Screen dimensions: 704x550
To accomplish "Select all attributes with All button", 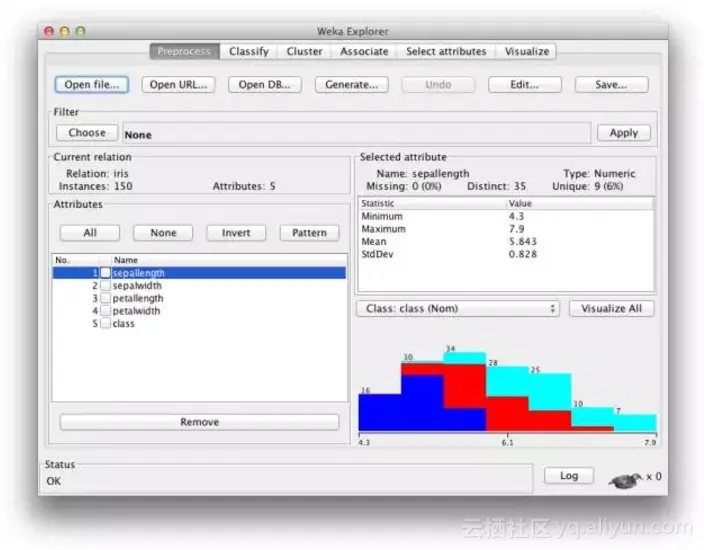I will 90,233.
